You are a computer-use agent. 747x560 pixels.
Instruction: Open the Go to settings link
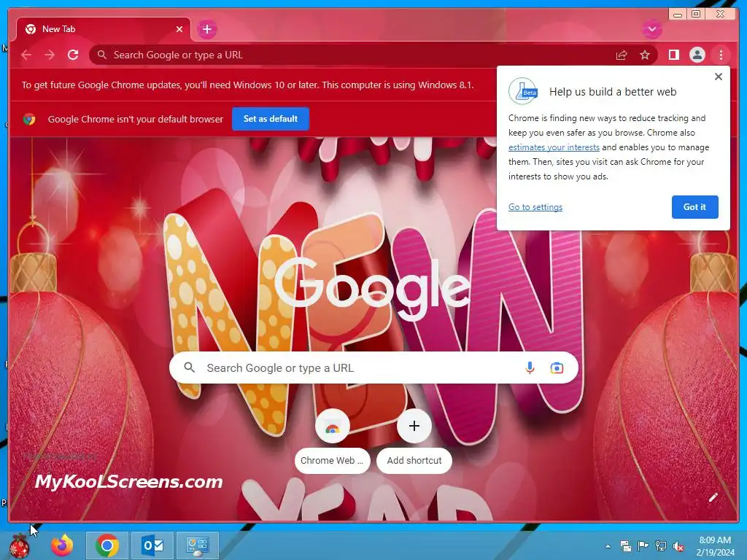(x=535, y=206)
